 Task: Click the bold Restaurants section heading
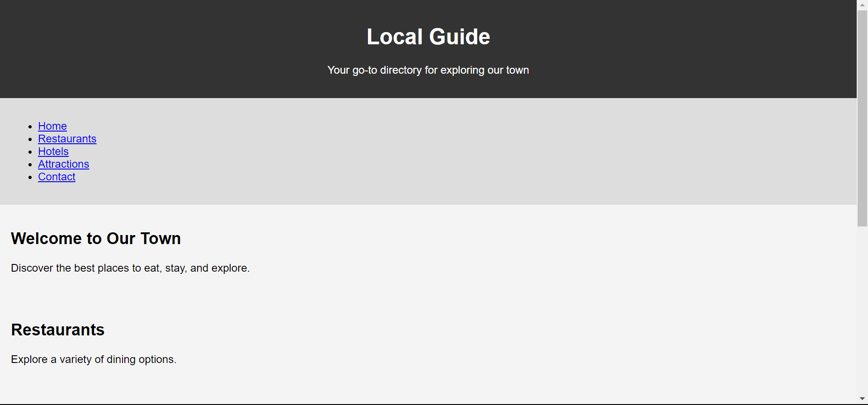click(x=58, y=330)
